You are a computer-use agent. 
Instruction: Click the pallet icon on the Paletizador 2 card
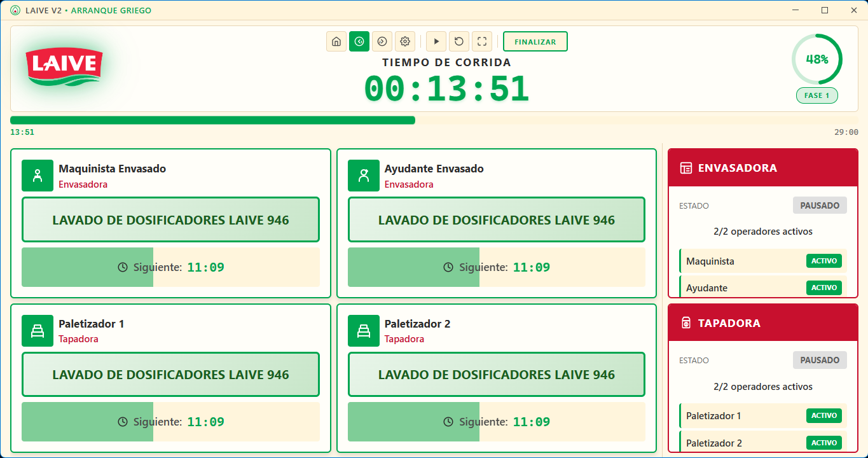364,331
